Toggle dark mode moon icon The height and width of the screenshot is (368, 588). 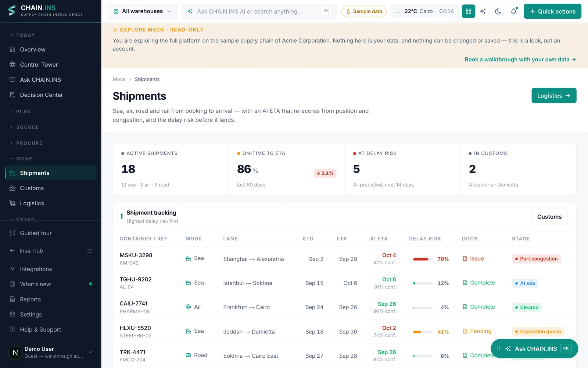[x=498, y=11]
